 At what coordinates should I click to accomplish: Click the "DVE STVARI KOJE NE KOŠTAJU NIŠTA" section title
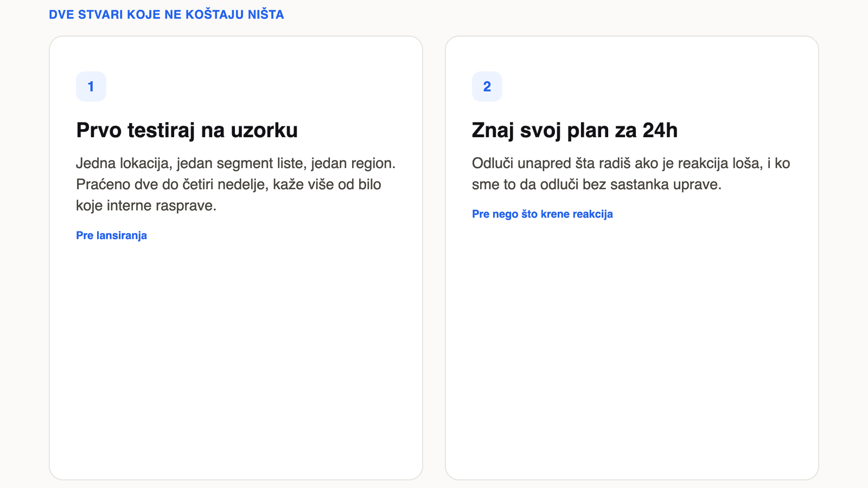click(167, 15)
